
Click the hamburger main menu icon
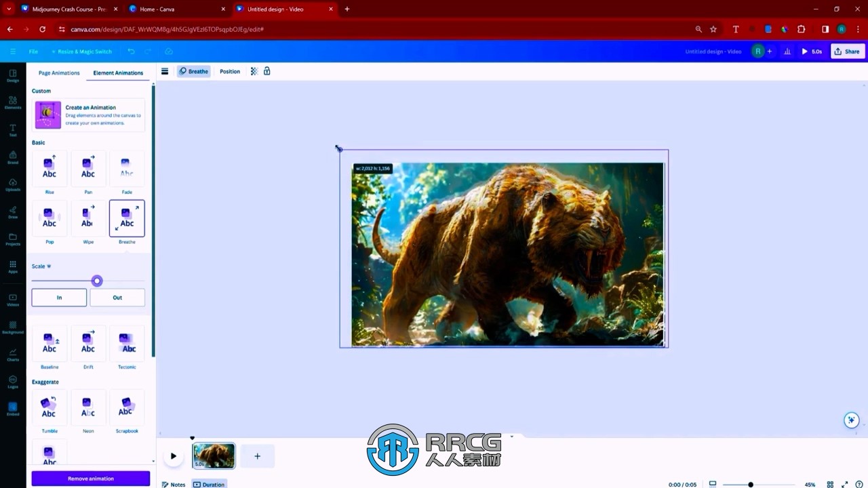[12, 52]
